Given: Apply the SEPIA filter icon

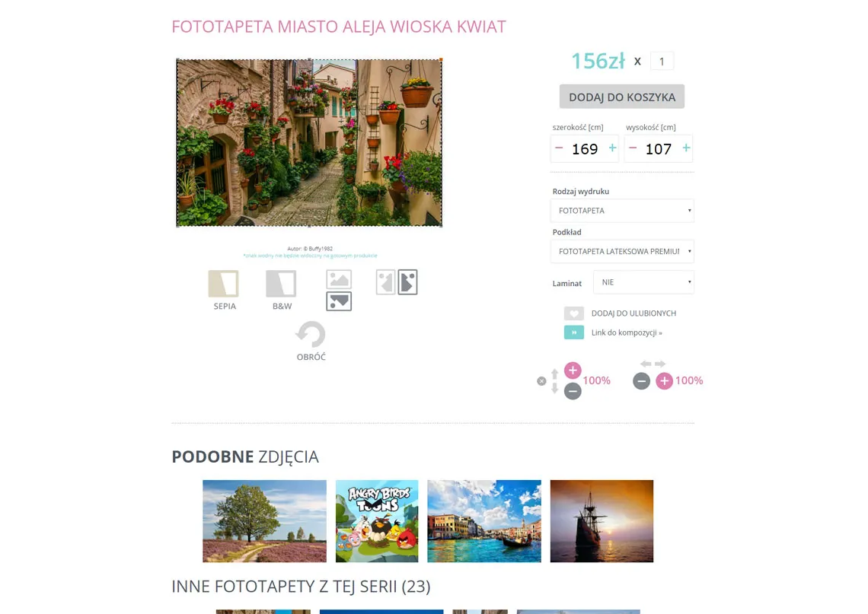Looking at the screenshot, I should click(x=224, y=284).
